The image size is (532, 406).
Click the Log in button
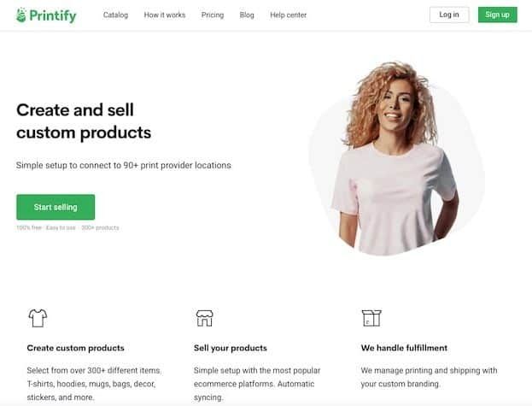449,15
